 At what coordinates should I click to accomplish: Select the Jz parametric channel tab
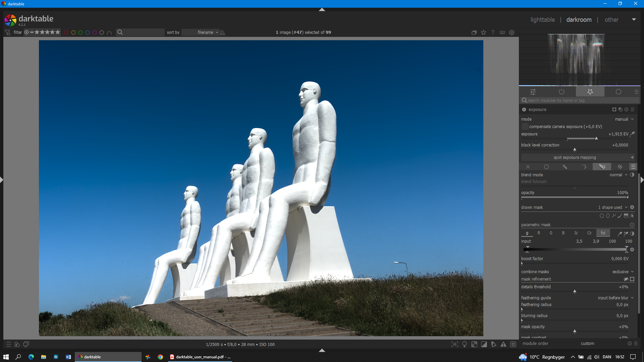pyautogui.click(x=576, y=233)
